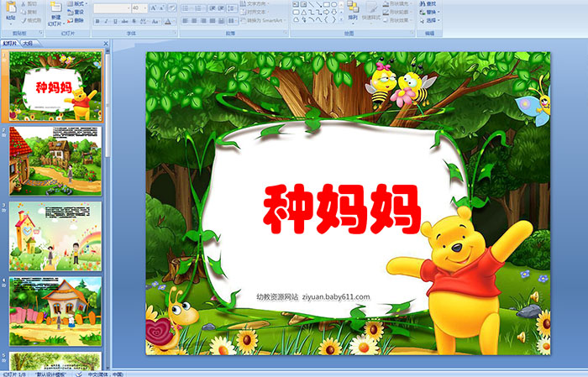Viewport: 588px width, 377px height.
Task: Click the red title text on the slide
Action: click(x=342, y=210)
